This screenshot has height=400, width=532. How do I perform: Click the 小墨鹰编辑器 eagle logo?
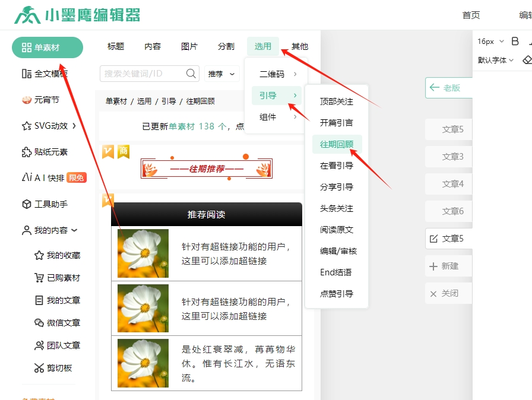(x=27, y=15)
